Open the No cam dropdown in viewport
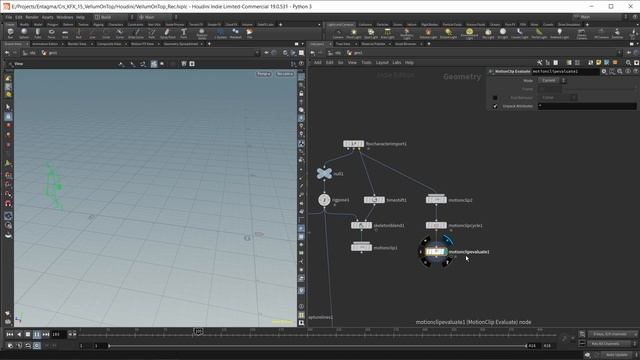Screen dimensions: 640x360 [285, 74]
